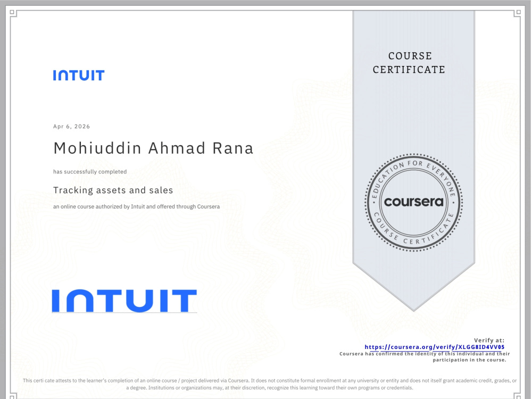Click the COURSE CERTIFICATE heading
532x399 pixels.
(409, 63)
